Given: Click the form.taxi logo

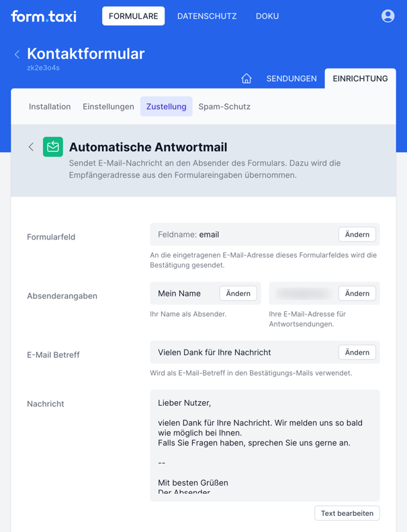Looking at the screenshot, I should 44,16.
